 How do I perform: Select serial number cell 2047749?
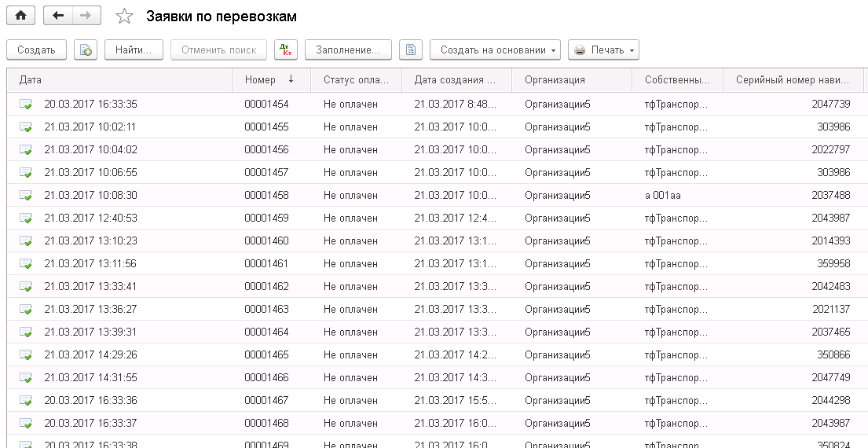point(831,378)
